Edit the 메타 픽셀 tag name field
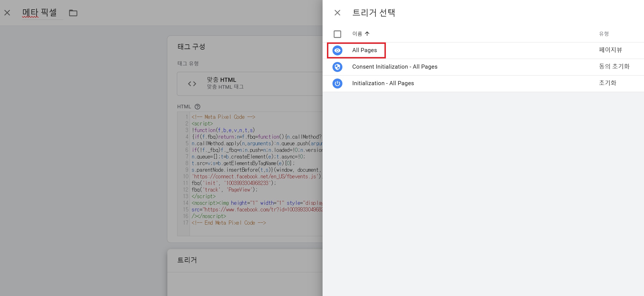This screenshot has width=644, height=296. [42, 13]
